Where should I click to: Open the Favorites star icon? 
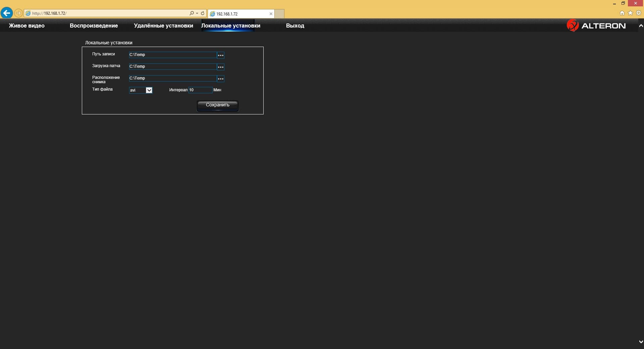[630, 13]
